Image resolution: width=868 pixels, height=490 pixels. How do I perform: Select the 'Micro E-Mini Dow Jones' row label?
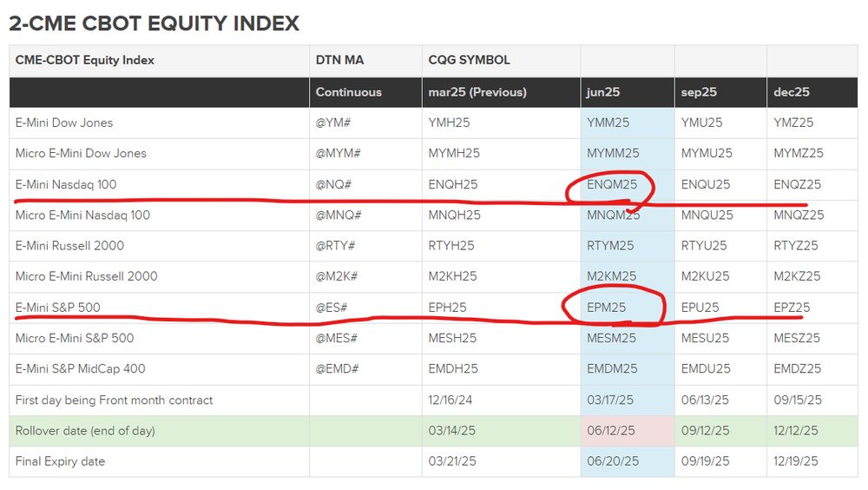pyautogui.click(x=81, y=153)
